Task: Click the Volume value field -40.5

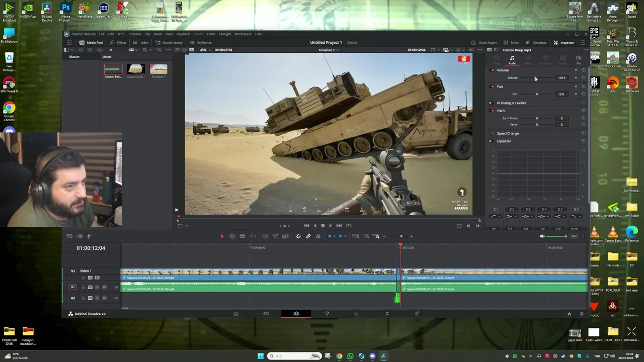Action: coord(562,78)
